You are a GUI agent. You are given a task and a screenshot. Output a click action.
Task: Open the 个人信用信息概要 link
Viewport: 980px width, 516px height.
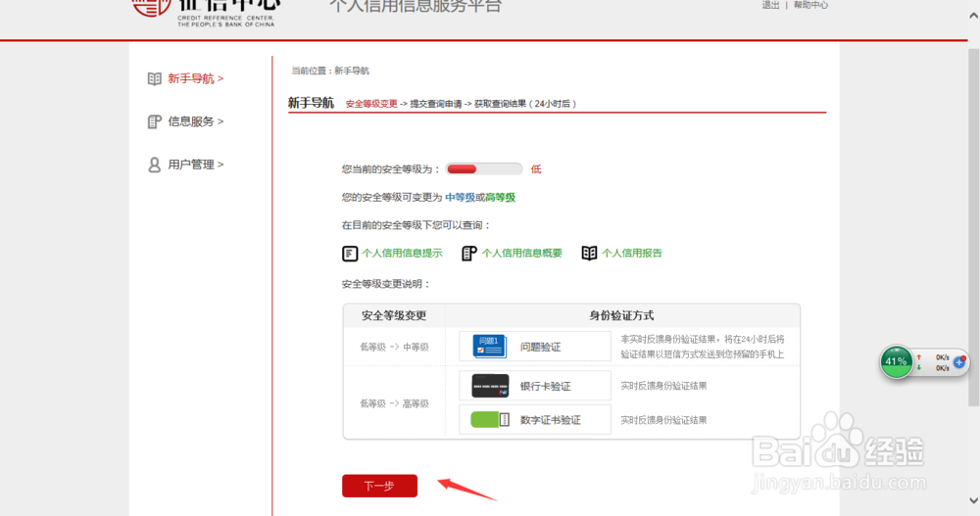[x=522, y=253]
